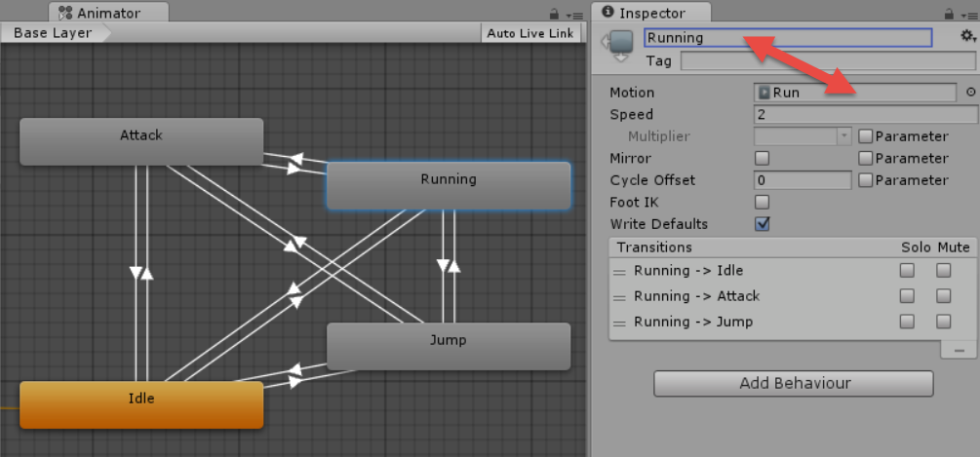Uncheck the Write Defaults checkbox

tap(763, 224)
